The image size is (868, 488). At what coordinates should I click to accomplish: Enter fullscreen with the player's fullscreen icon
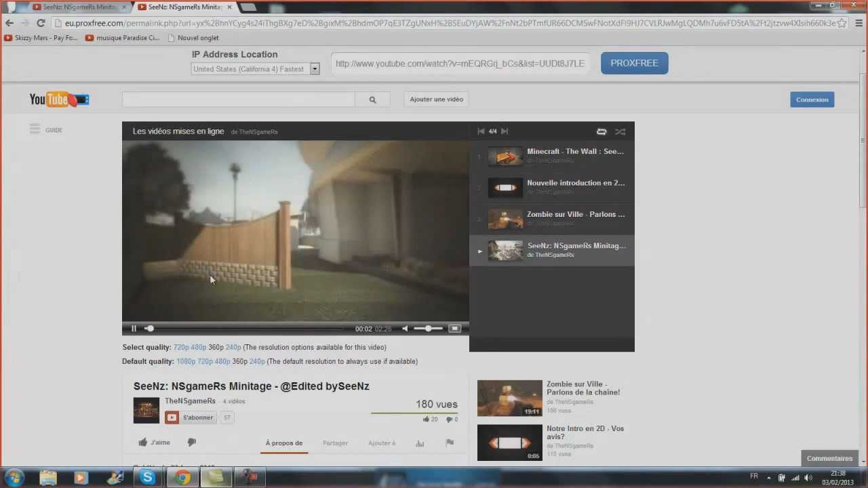tap(454, 329)
